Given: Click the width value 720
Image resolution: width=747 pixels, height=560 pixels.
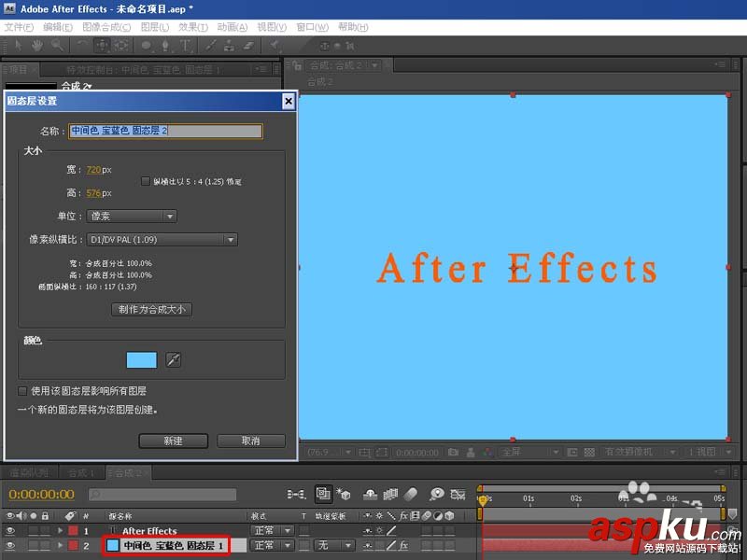Looking at the screenshot, I should (x=93, y=170).
